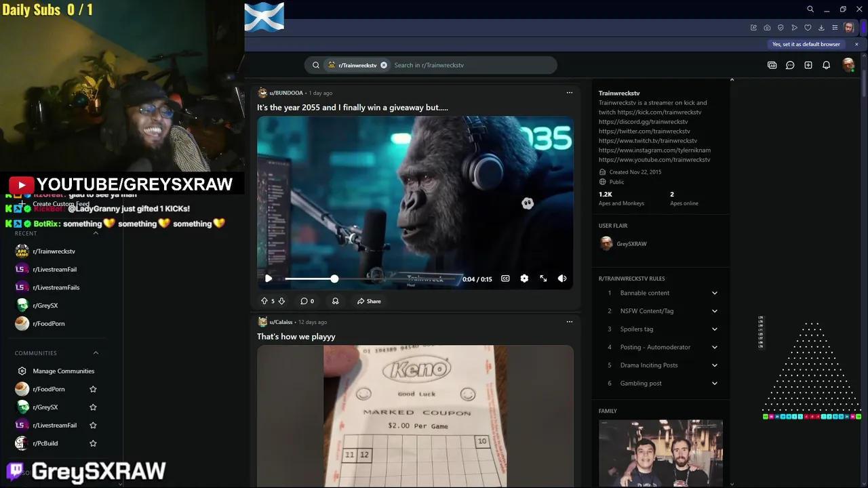
Task: Open the Reddit notifications bell
Action: click(826, 65)
